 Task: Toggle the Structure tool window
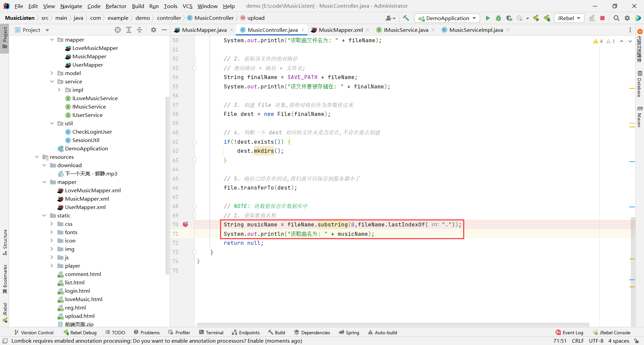point(5,242)
